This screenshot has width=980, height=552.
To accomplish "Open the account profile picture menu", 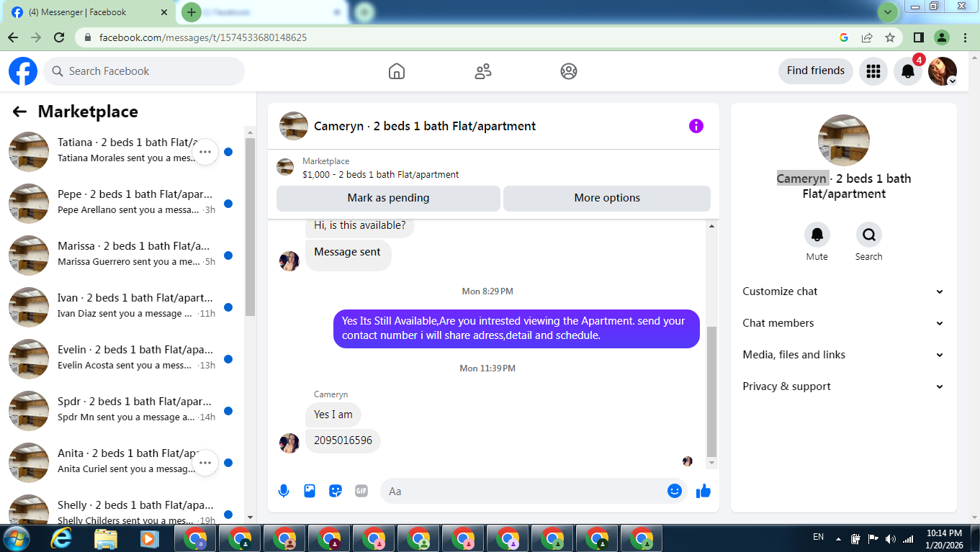I will 943,71.
